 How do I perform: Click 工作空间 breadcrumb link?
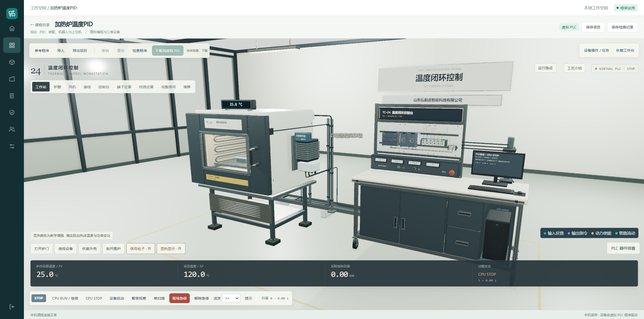[38, 8]
